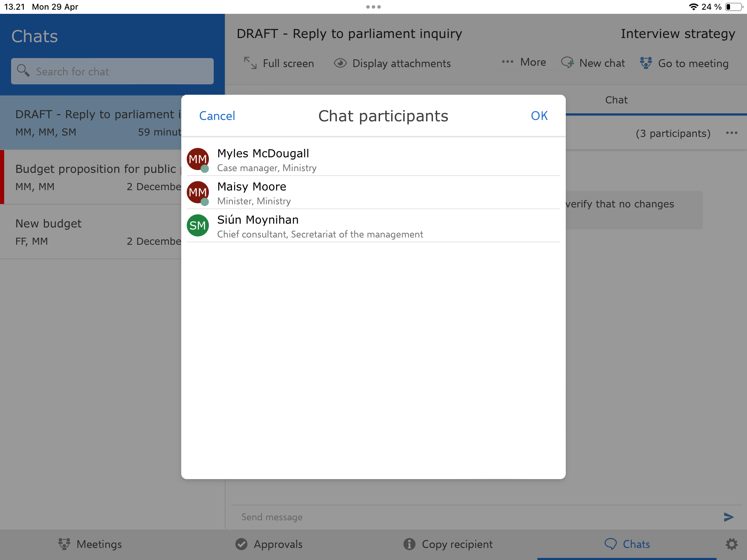This screenshot has height=560, width=747.
Task: Click the Full screen expand arrows icon
Action: point(250,63)
